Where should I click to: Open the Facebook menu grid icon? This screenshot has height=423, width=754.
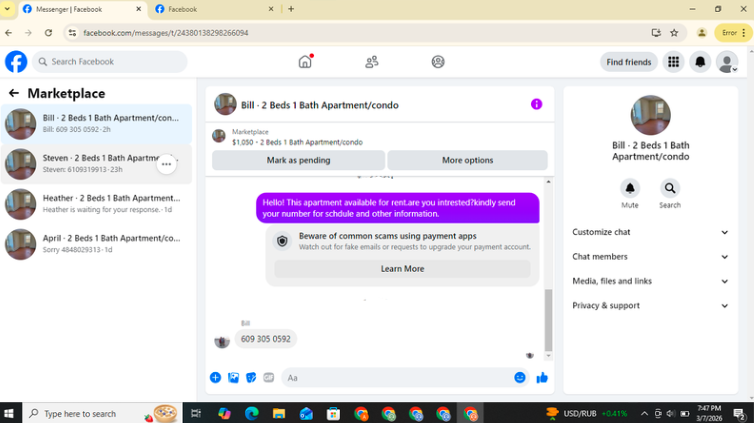coord(673,62)
